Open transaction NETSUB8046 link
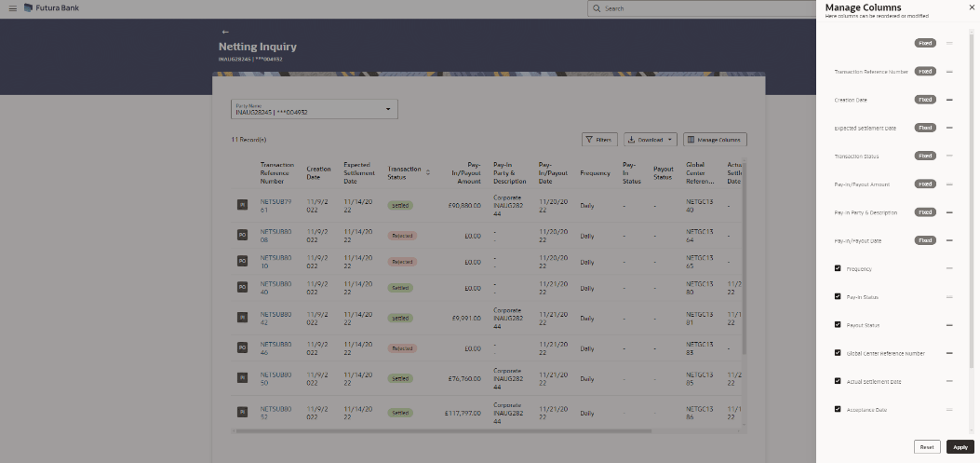The width and height of the screenshot is (980, 463). click(275, 347)
